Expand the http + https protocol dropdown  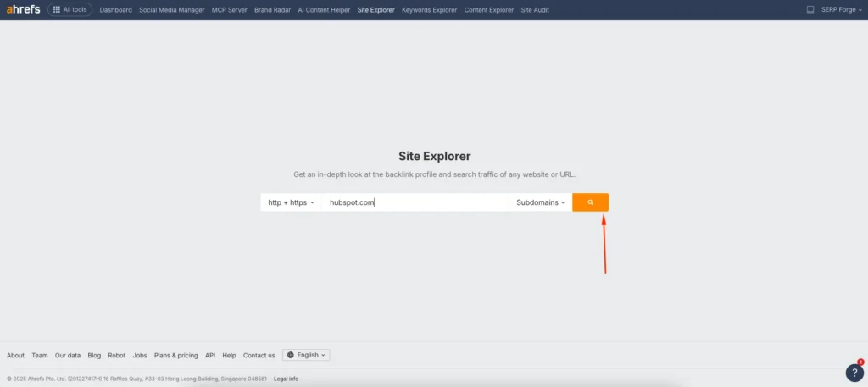[x=291, y=202]
